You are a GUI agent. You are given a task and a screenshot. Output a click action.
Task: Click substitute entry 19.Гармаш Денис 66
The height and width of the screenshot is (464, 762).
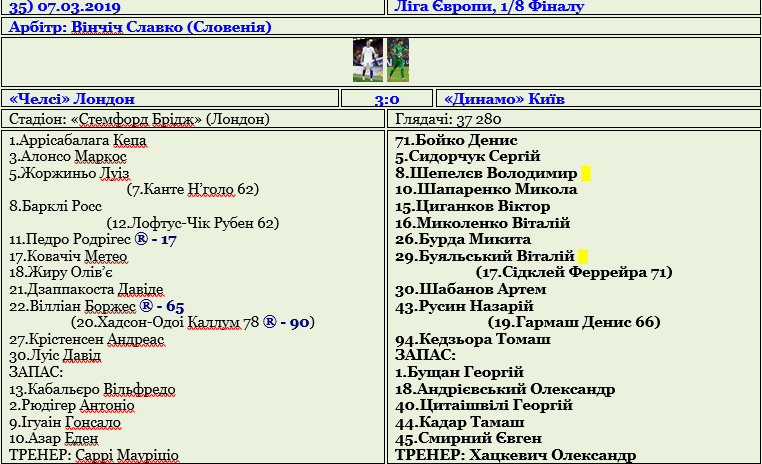tap(574, 322)
